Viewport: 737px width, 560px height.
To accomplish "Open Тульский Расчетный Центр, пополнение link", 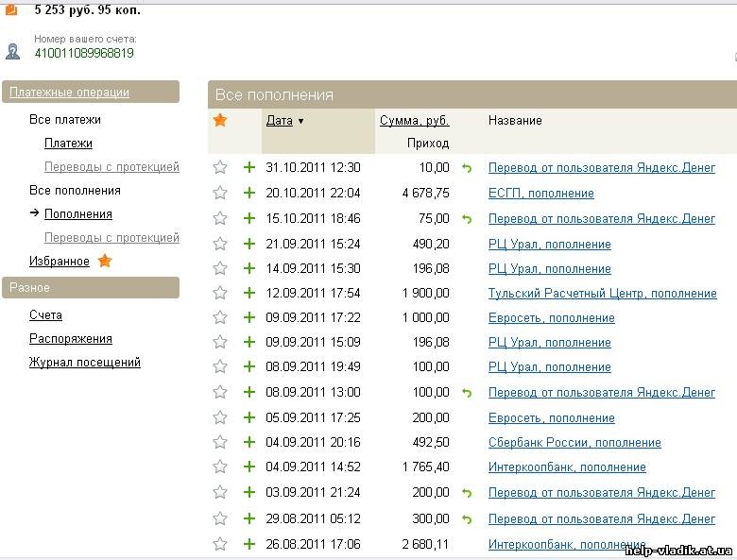I will 602,294.
